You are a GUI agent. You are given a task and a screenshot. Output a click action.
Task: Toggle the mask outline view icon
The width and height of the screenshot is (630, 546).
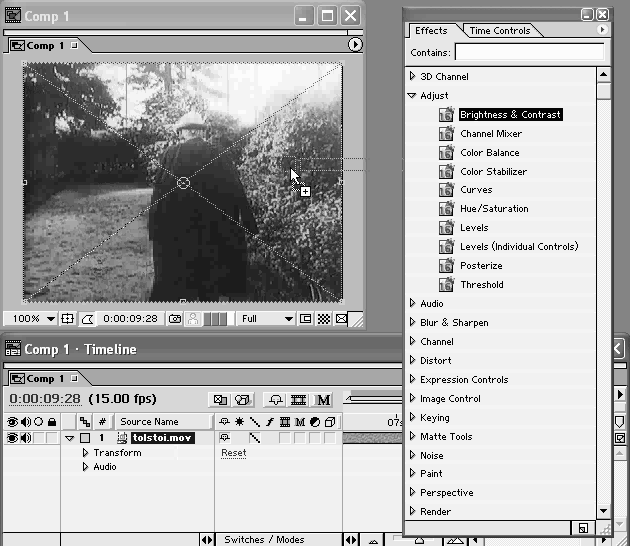tap(86, 319)
